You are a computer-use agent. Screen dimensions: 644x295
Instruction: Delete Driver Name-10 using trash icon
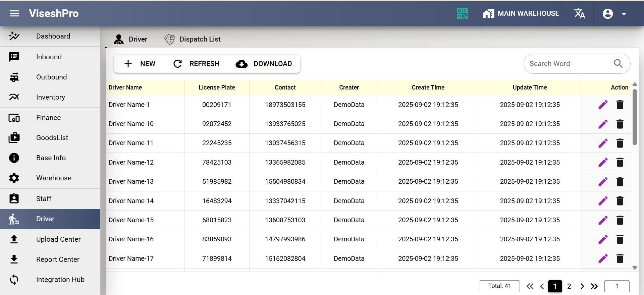620,124
